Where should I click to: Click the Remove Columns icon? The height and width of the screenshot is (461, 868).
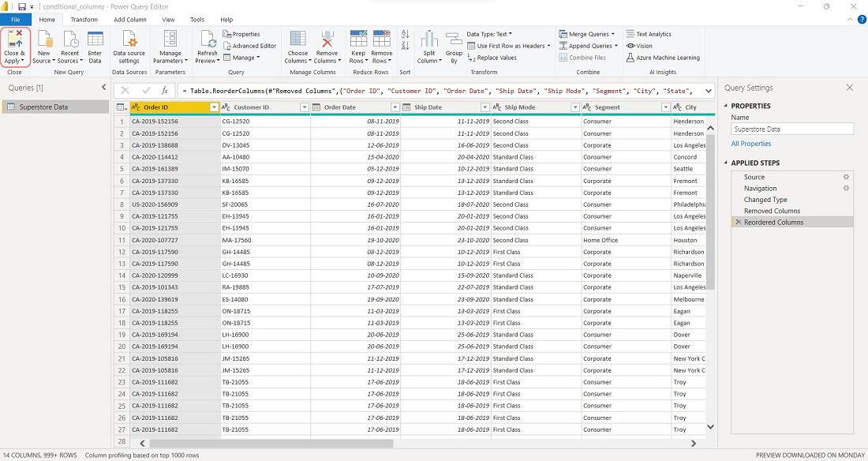pyautogui.click(x=327, y=39)
